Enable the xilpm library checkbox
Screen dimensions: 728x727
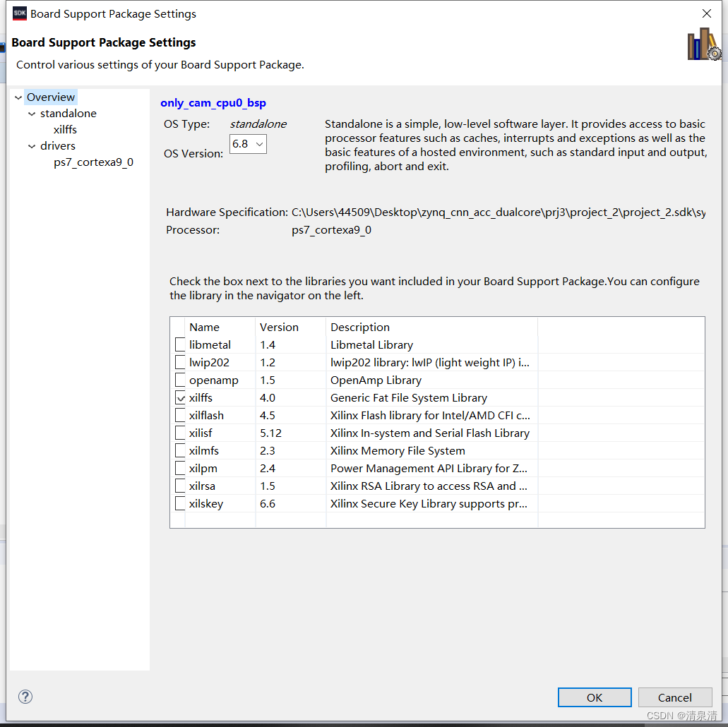(180, 468)
